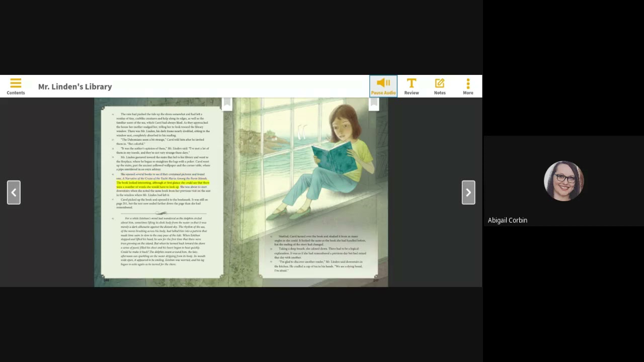Viewport: 644px width, 362px height.
Task: Click the first paragraph 'The rain had pushed'
Action: tap(163, 125)
